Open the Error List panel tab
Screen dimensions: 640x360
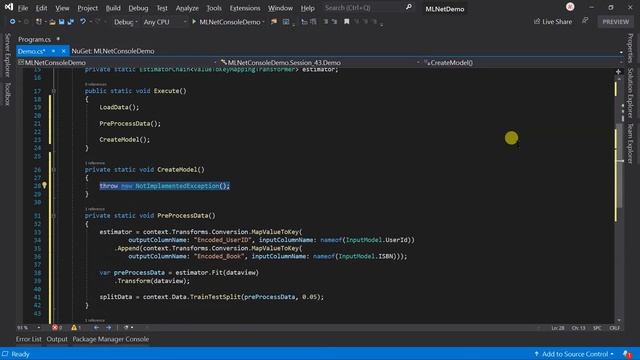pos(29,339)
